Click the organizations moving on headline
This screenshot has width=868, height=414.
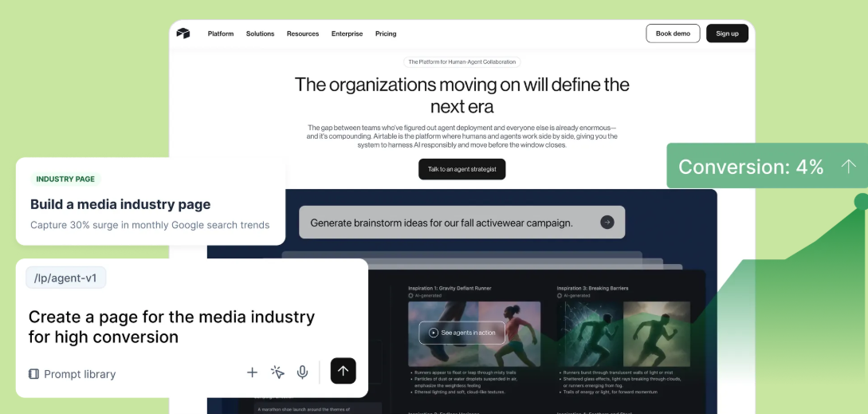pyautogui.click(x=461, y=95)
